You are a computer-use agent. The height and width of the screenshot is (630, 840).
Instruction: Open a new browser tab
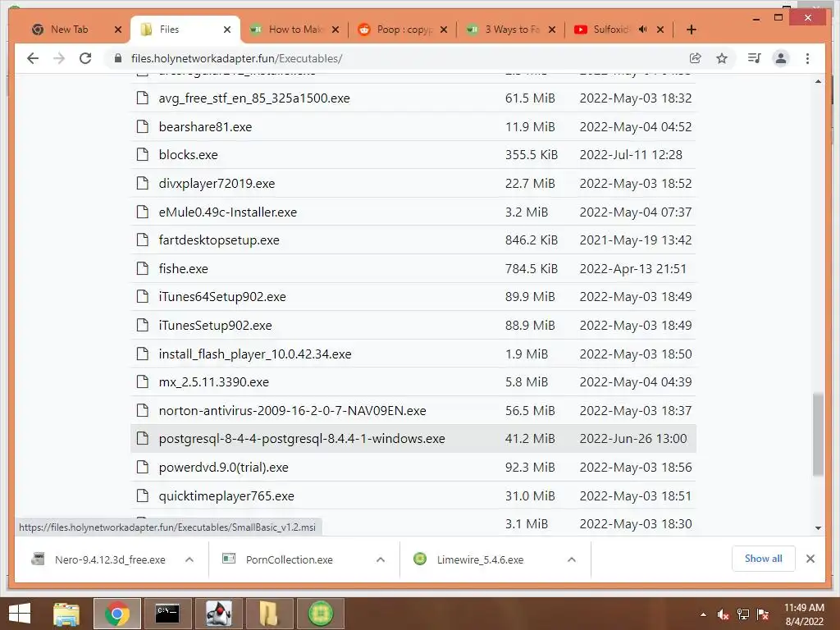pos(691,30)
